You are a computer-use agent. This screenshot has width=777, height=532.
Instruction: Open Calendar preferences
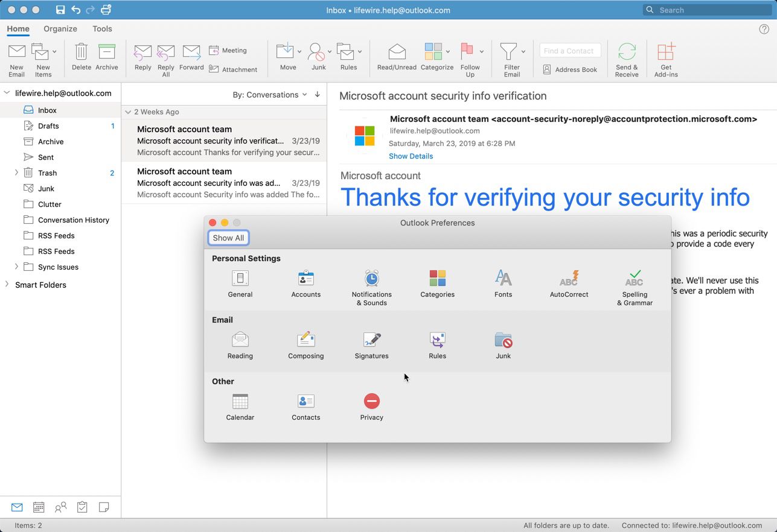click(240, 407)
